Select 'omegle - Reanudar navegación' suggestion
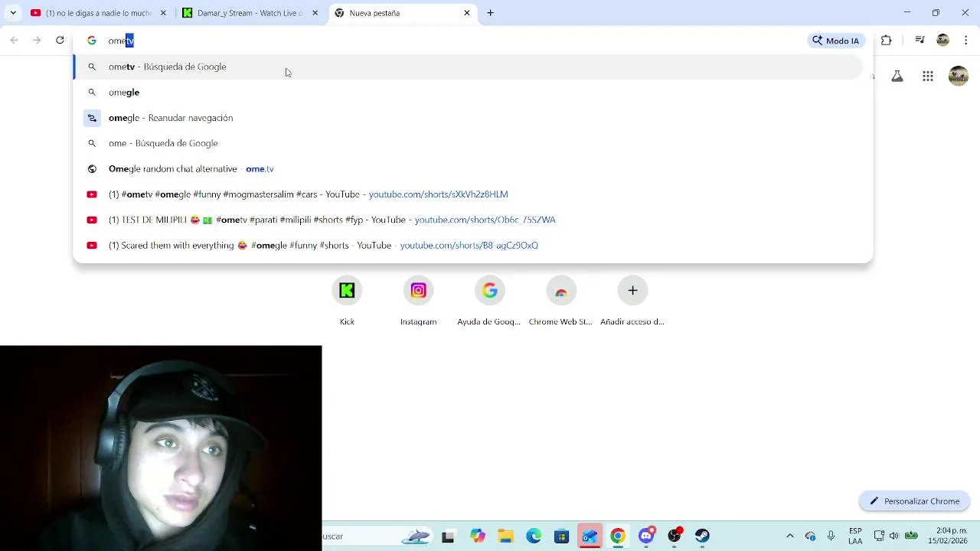 tap(469, 118)
